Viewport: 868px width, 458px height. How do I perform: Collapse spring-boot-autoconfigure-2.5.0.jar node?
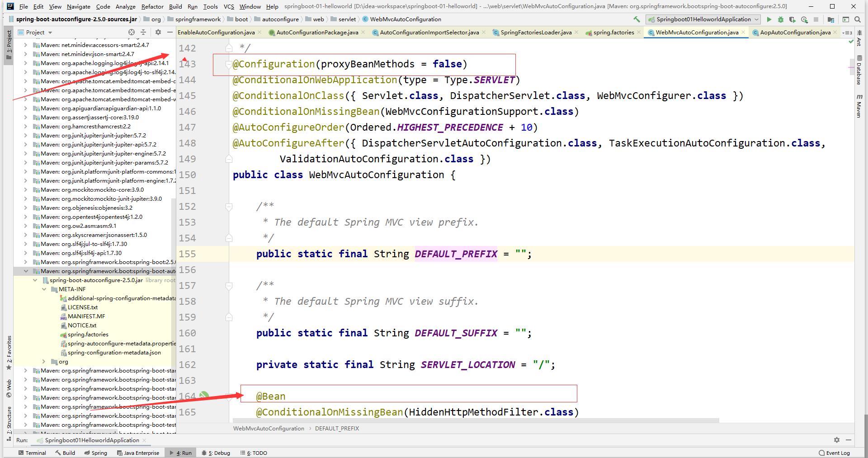pyautogui.click(x=35, y=280)
